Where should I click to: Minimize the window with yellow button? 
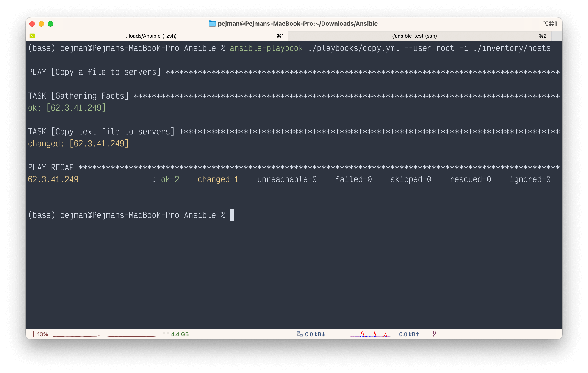41,24
